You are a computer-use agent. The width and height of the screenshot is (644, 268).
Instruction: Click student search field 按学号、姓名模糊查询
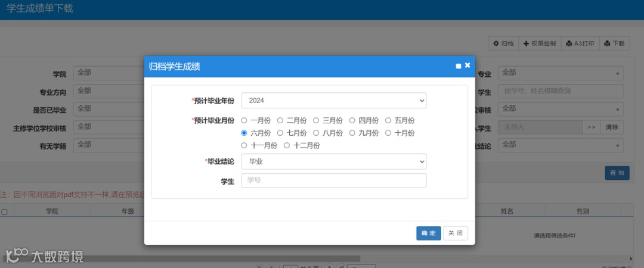pyautogui.click(x=561, y=91)
